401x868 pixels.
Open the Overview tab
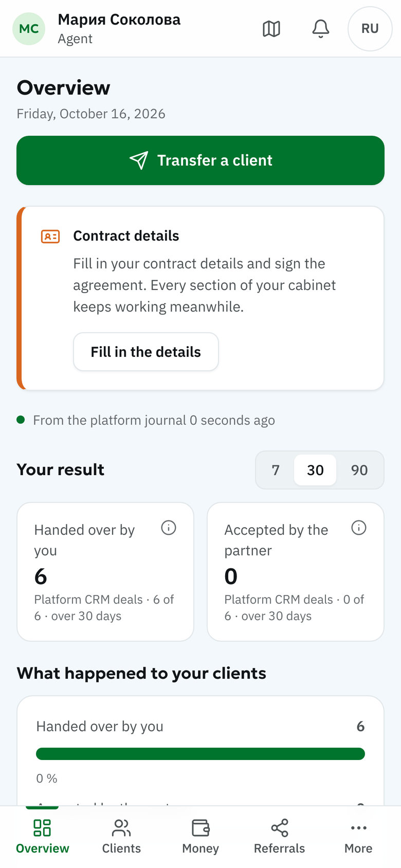click(x=42, y=837)
